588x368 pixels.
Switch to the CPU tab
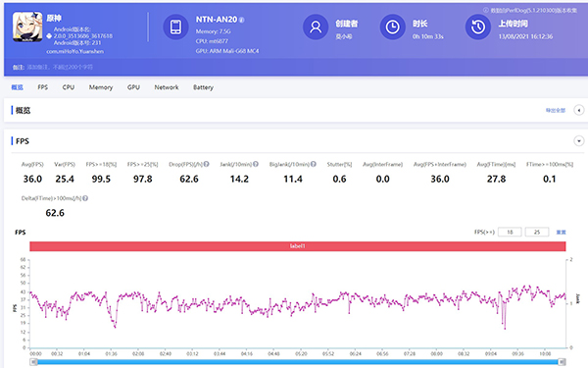coord(69,87)
